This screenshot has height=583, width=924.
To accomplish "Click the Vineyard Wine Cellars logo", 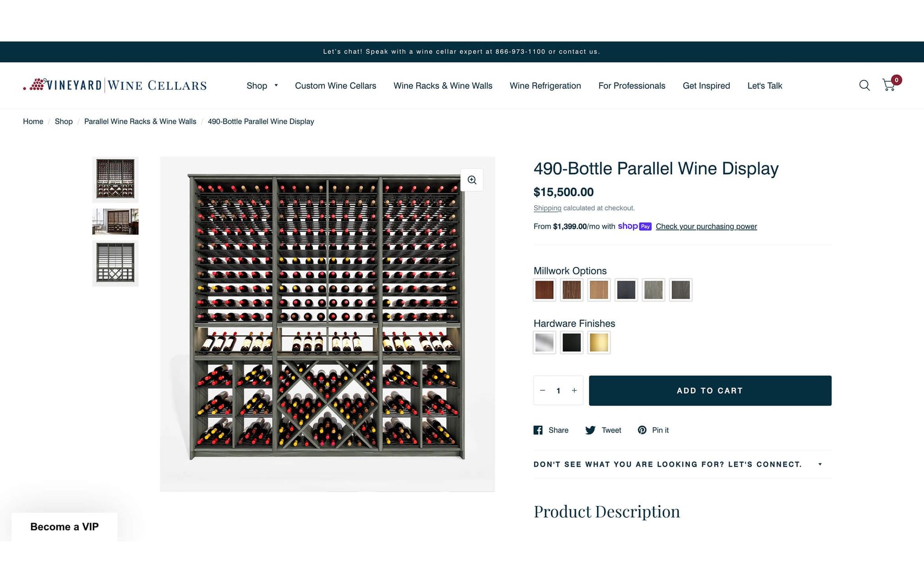I will (x=115, y=85).
